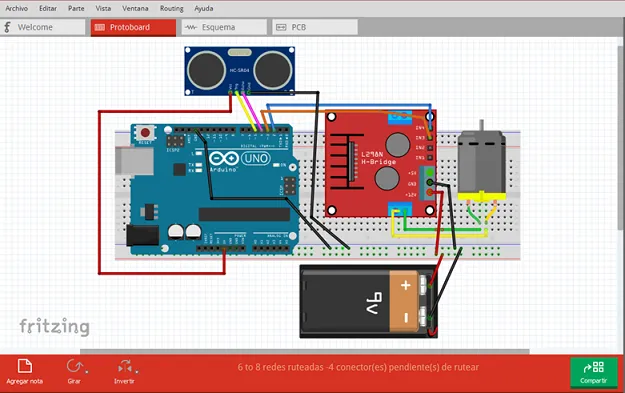Select the Arduino power jack
Screen dimensions: 625x393
[x=142, y=235]
